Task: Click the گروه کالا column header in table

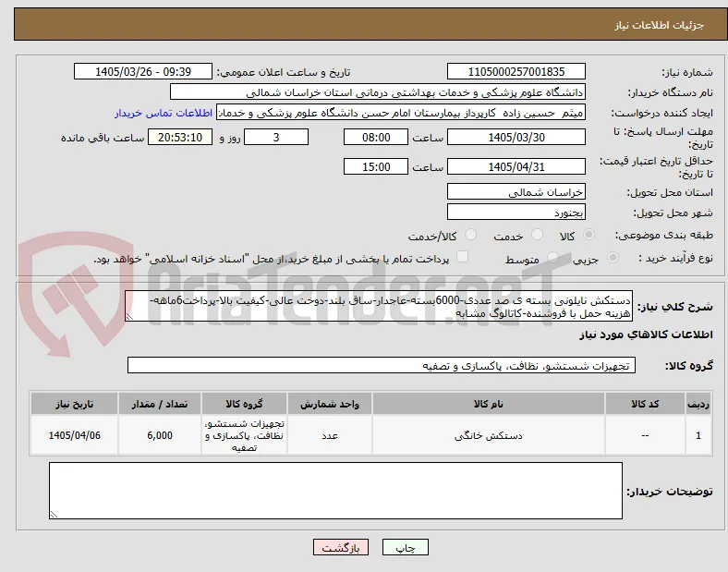Action: pos(244,404)
